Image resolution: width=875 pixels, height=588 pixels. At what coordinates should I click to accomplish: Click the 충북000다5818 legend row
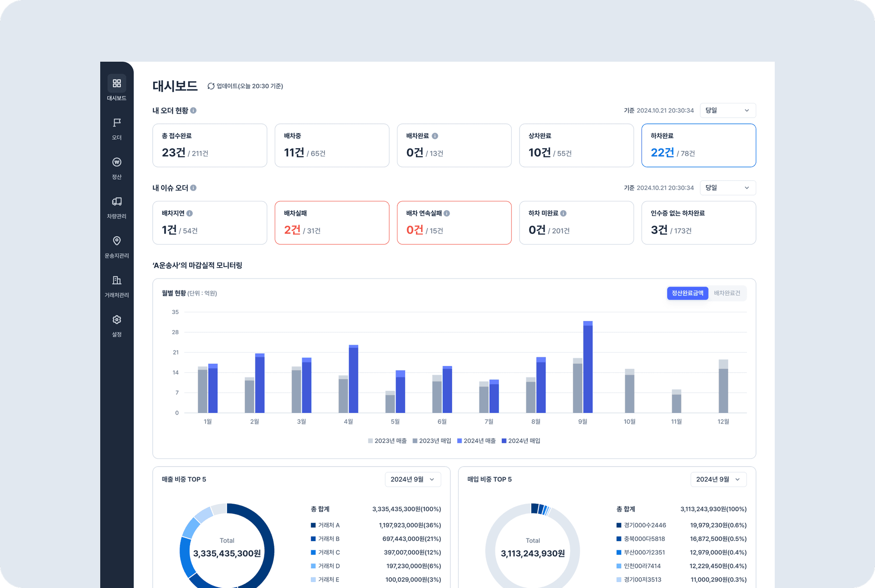pos(681,539)
